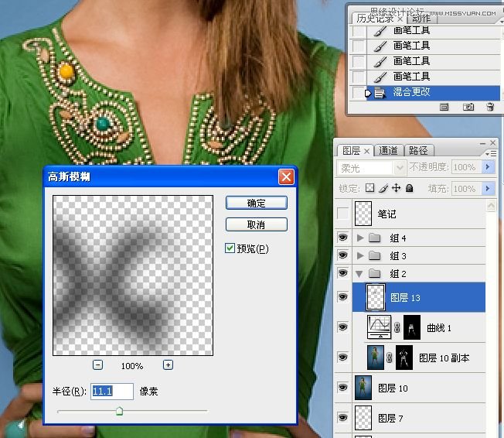Toggle the 预览(P) preview checkbox
The height and width of the screenshot is (438, 504).
[x=230, y=248]
